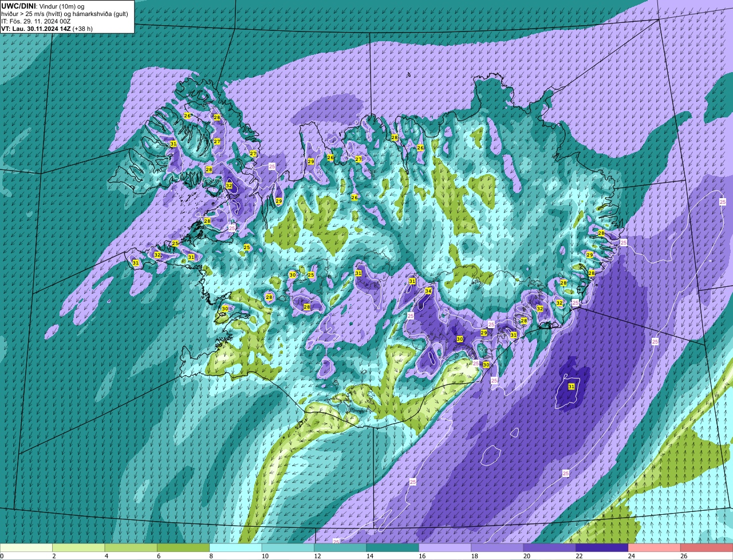Click the yellow '34' maximum gust label
Viewport: 733px width, 560px height.
click(428, 291)
